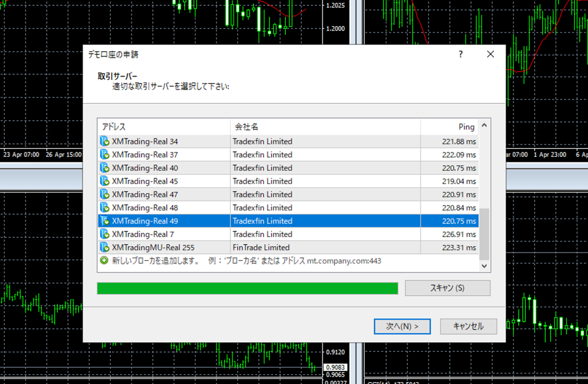Click the キャンセル button

468,326
